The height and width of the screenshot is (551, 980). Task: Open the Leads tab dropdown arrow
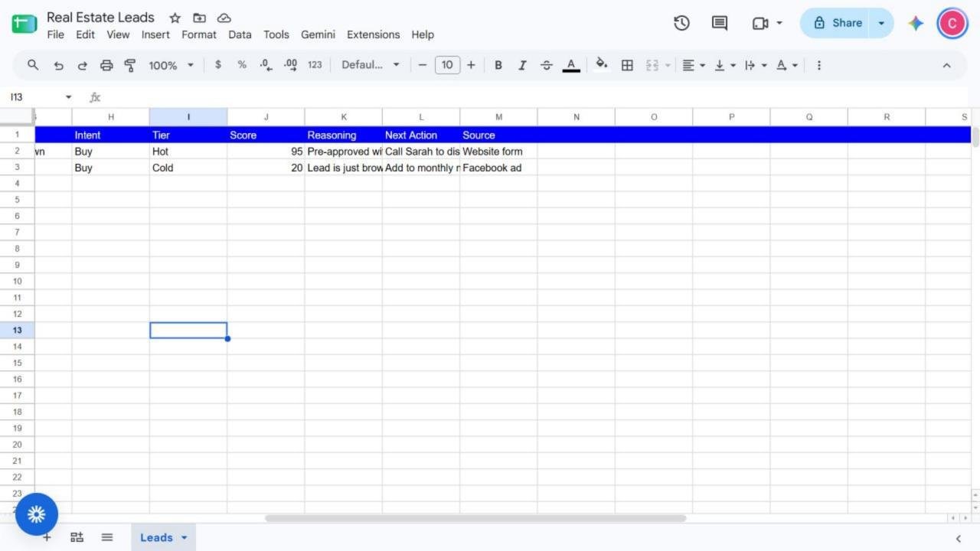click(x=184, y=538)
